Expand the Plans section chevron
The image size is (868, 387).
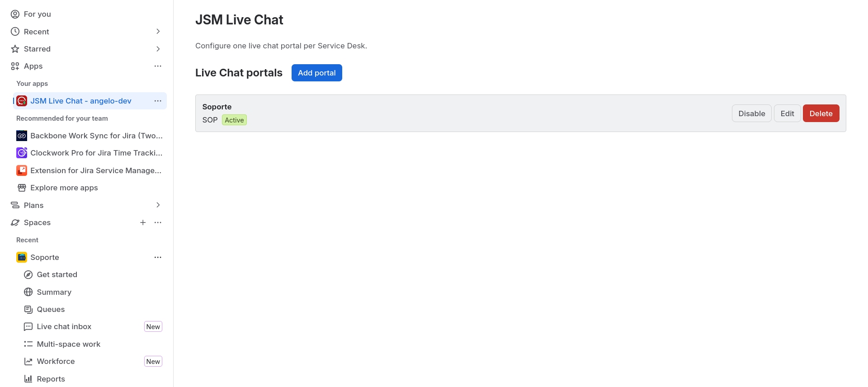158,205
